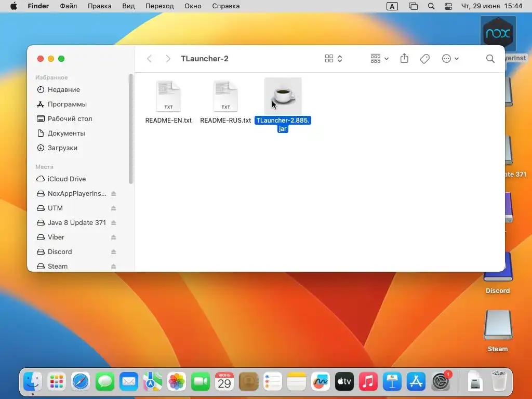This screenshot has width=532, height=399.
Task: Open the more actions ellipsis dropdown
Action: click(x=450, y=59)
